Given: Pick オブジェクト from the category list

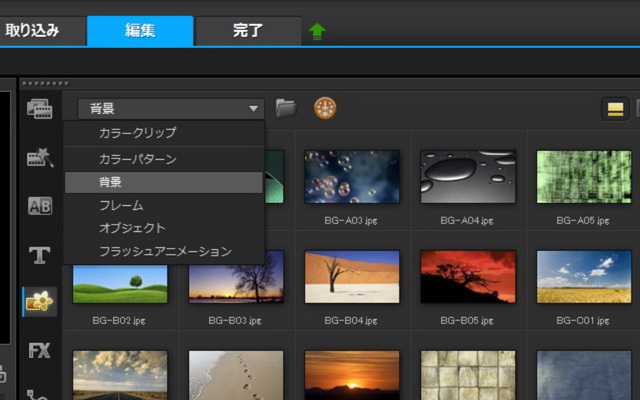Looking at the screenshot, I should [x=132, y=228].
